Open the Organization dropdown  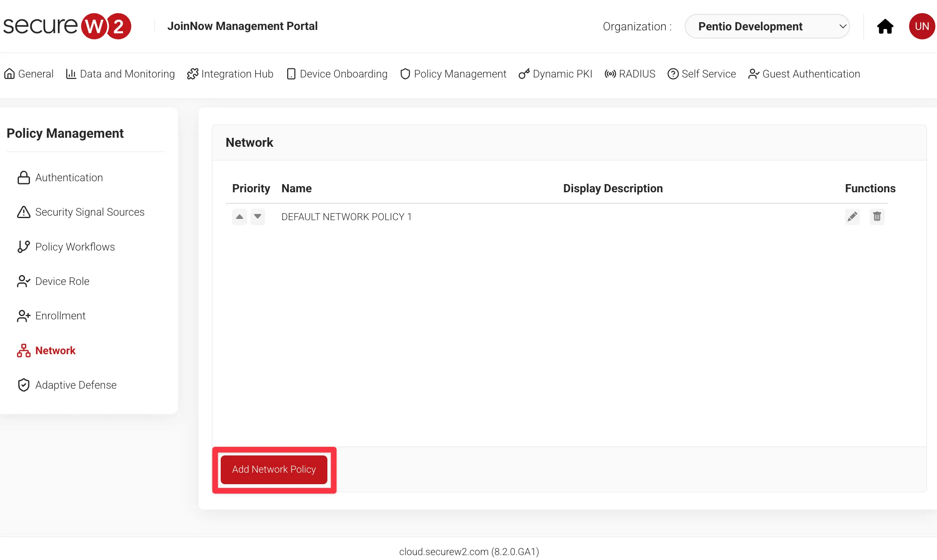[x=767, y=26]
